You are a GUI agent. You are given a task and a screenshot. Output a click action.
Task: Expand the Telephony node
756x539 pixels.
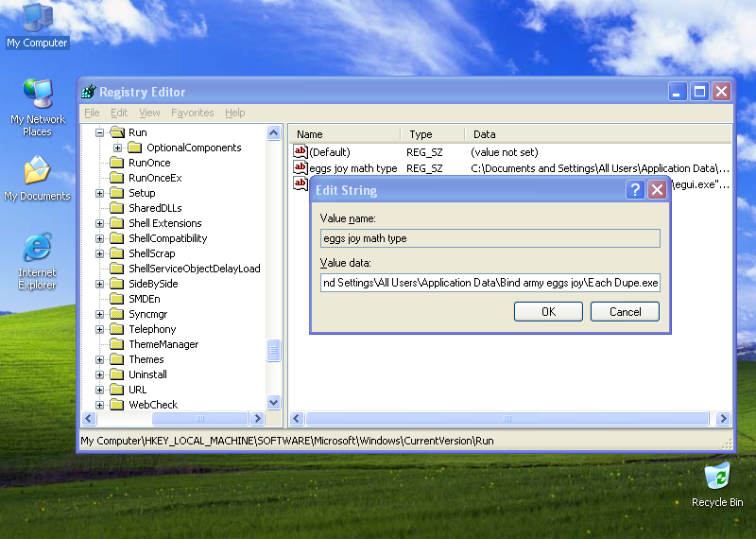[x=99, y=329]
